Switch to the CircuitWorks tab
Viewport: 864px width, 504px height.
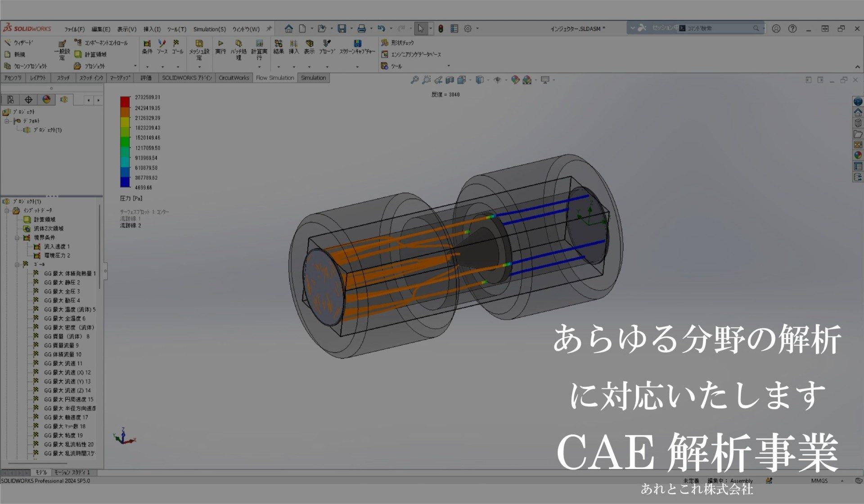tap(234, 78)
